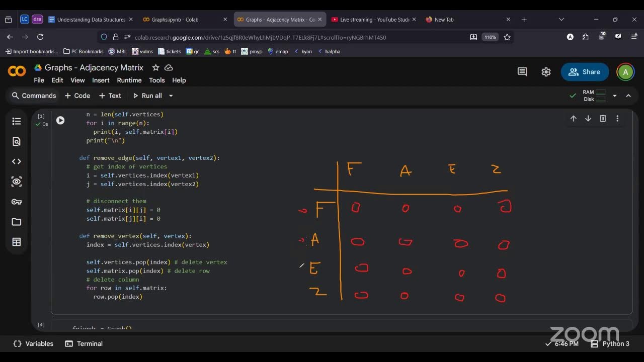Expand the RAM Disk resources dropdown
The height and width of the screenshot is (362, 644).
614,96
